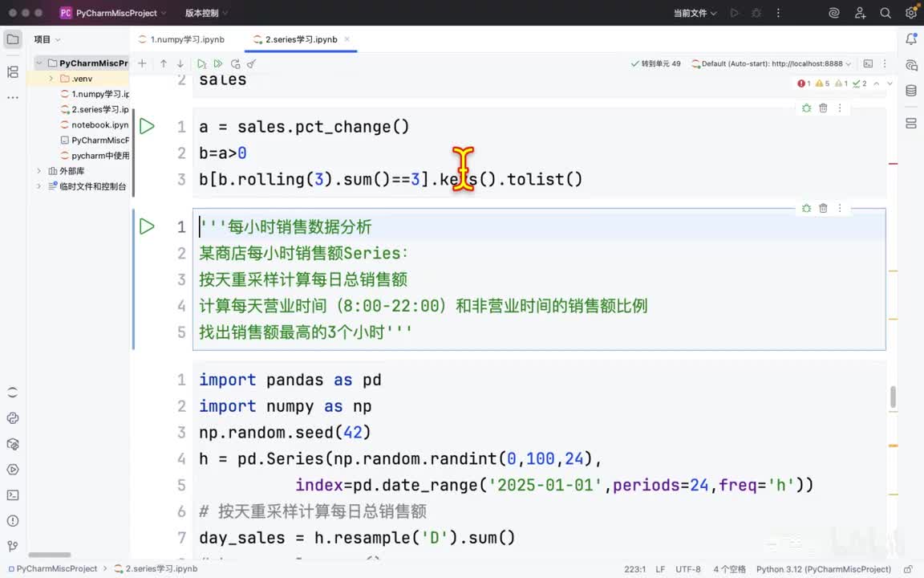Debug the pct_change cell with its bug icon

[x=807, y=108]
